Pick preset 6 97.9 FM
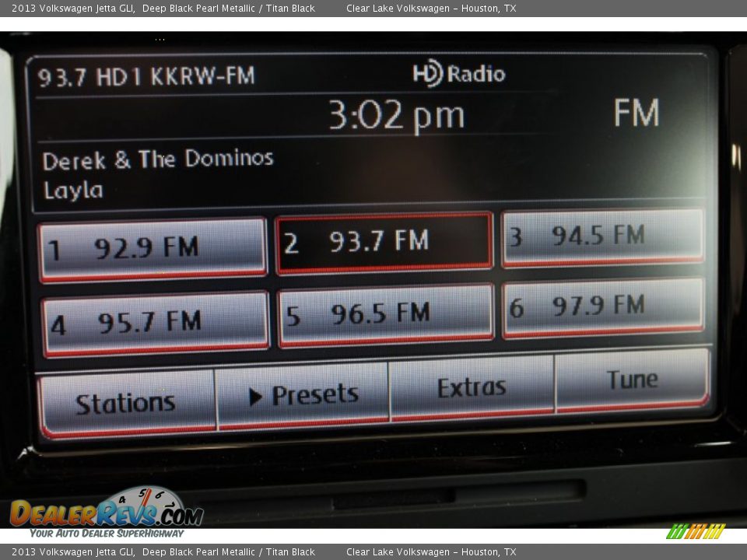The image size is (747, 560). pyautogui.click(x=602, y=308)
